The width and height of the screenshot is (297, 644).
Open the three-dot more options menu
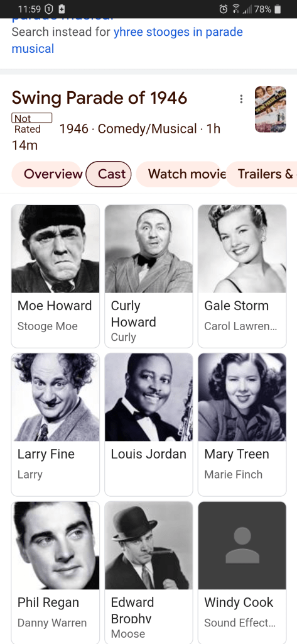(x=241, y=99)
